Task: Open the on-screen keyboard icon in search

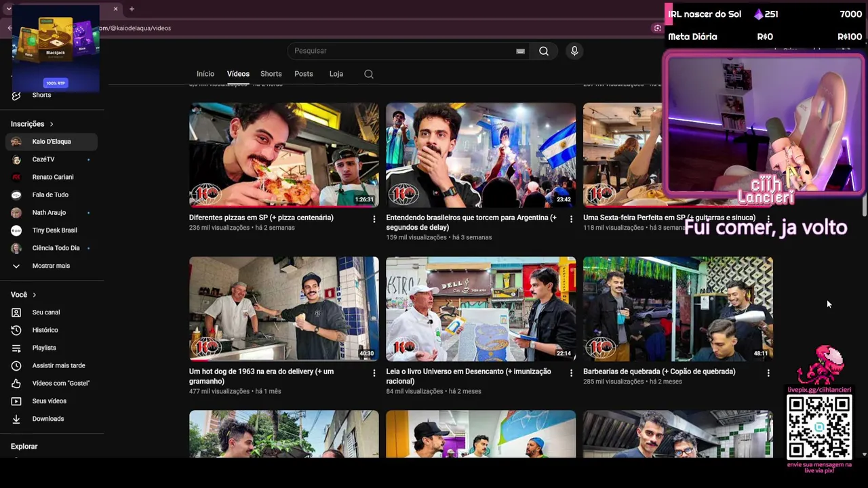Action: pyautogui.click(x=520, y=51)
